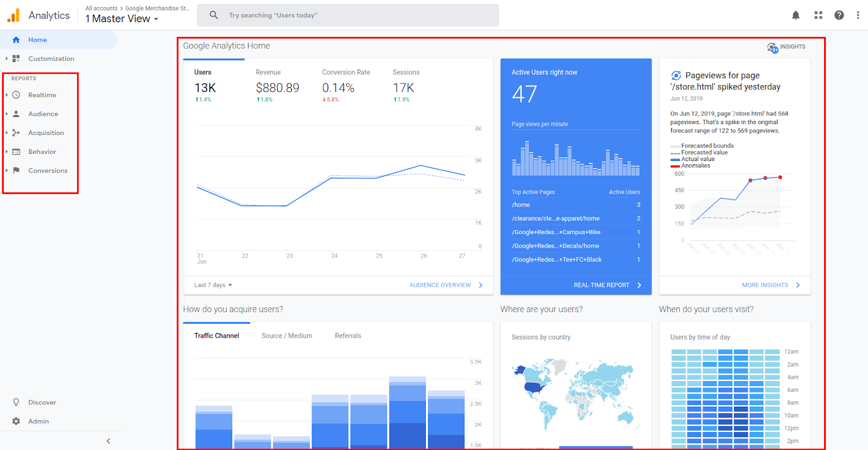Click the Google Analytics logo icon
The width and height of the screenshot is (868, 450).
pos(14,15)
